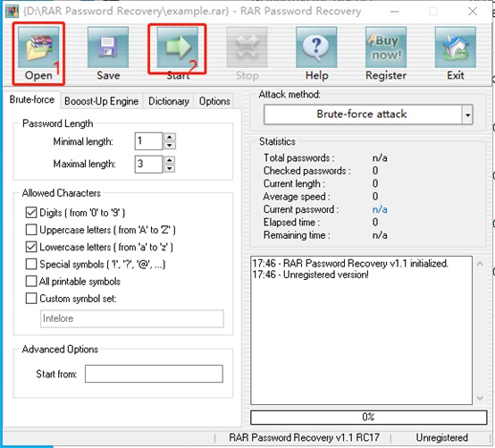
Task: Click the greyed-out Stop toolbar icon
Action: click(247, 47)
